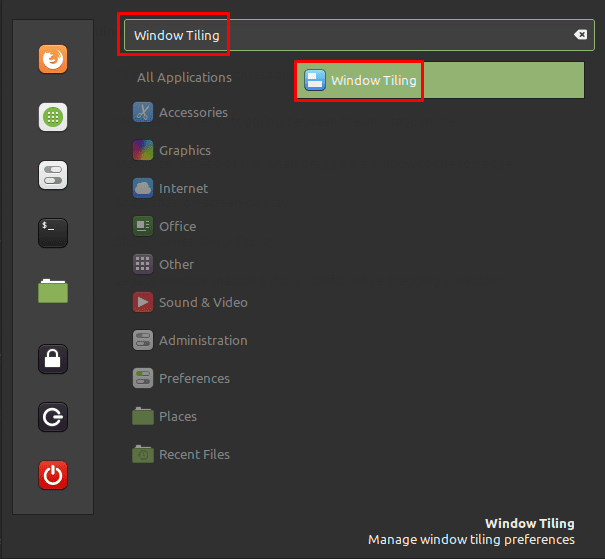Click the Preferences category icon
605x559 pixels.
click(x=143, y=378)
